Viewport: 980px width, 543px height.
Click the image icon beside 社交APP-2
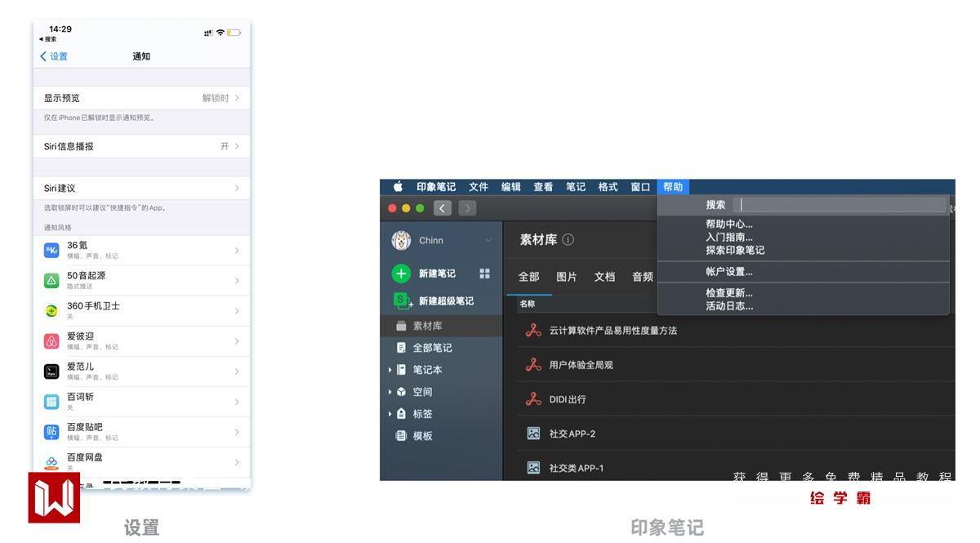533,434
